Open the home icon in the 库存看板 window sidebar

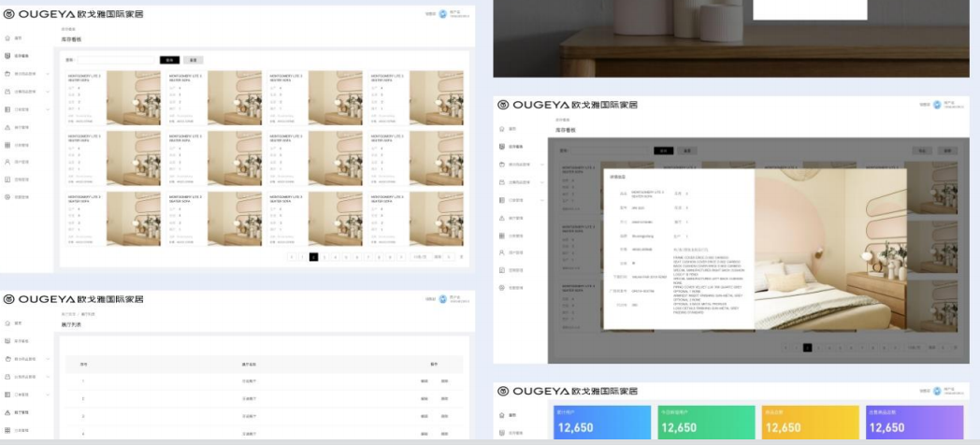click(x=7, y=38)
